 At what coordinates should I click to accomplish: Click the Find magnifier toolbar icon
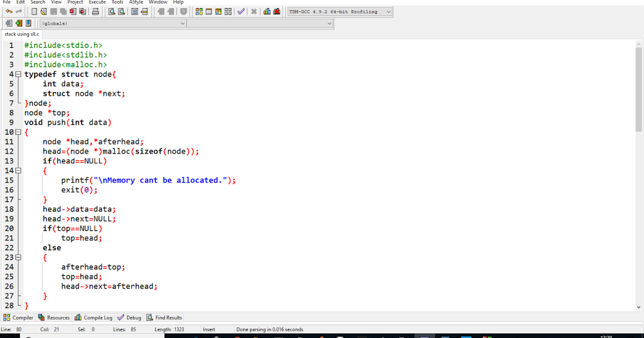(112, 11)
